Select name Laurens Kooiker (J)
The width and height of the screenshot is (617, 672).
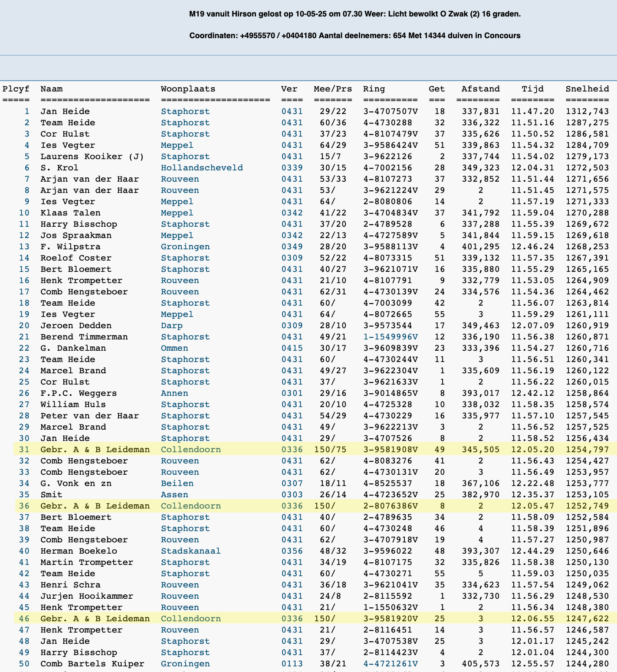92,157
